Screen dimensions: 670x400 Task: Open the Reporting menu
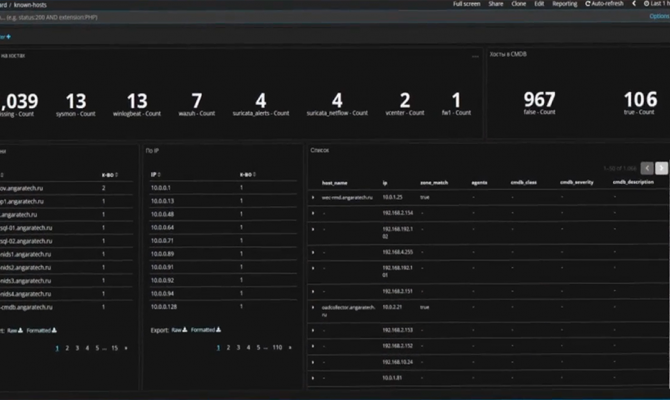(x=564, y=4)
